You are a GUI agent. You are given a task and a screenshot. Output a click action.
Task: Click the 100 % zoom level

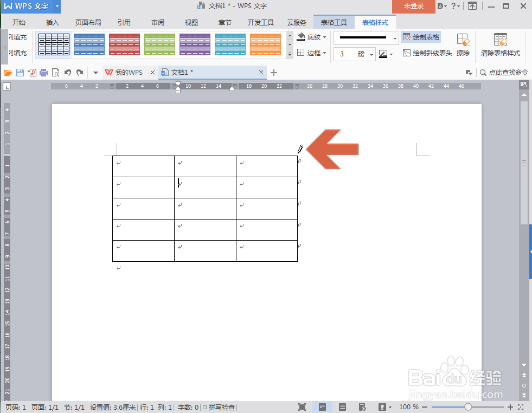coord(408,407)
